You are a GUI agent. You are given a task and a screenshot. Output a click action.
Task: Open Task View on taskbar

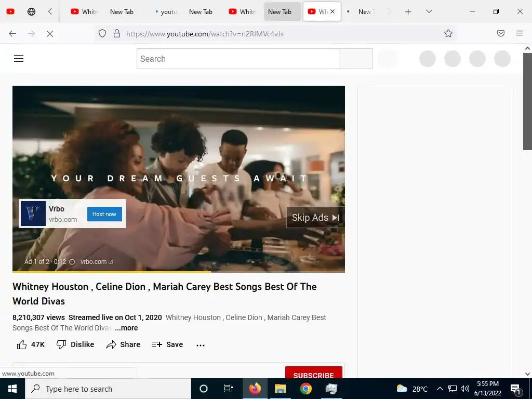(229, 389)
